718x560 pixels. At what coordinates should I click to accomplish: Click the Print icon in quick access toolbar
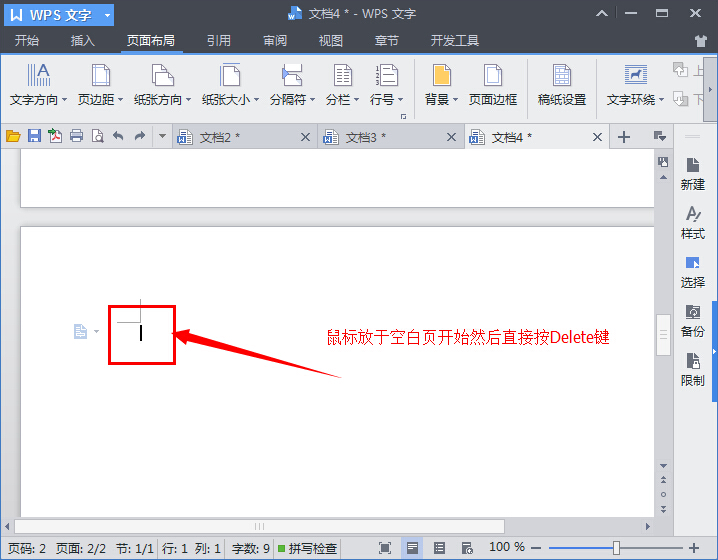[76, 137]
